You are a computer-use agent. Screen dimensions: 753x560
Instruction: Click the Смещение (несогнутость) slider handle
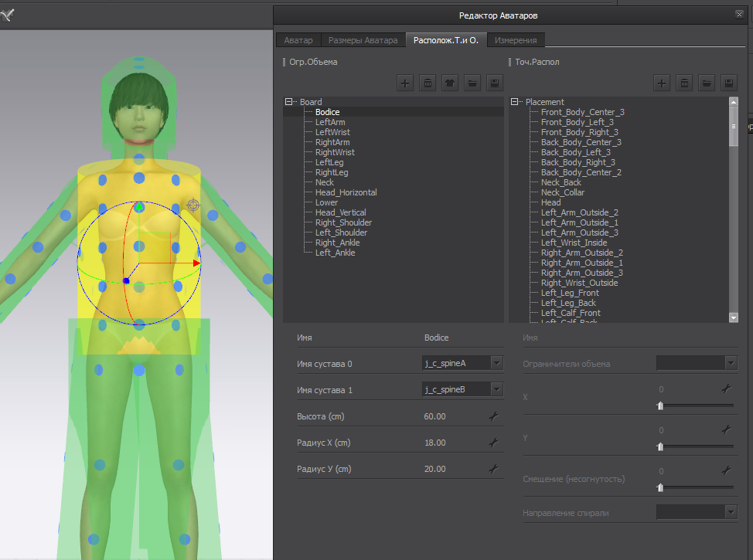pos(660,487)
